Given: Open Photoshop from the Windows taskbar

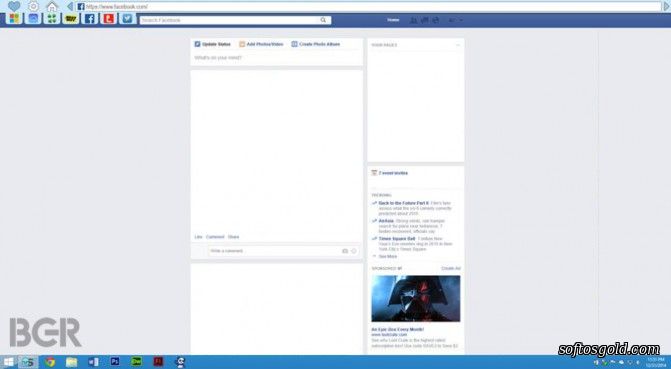Looking at the screenshot, I should pos(115,362).
